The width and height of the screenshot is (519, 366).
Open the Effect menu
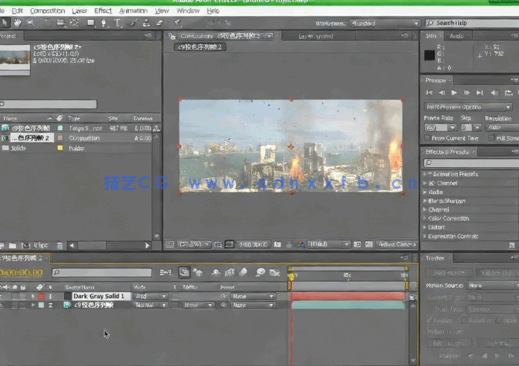[x=103, y=11]
